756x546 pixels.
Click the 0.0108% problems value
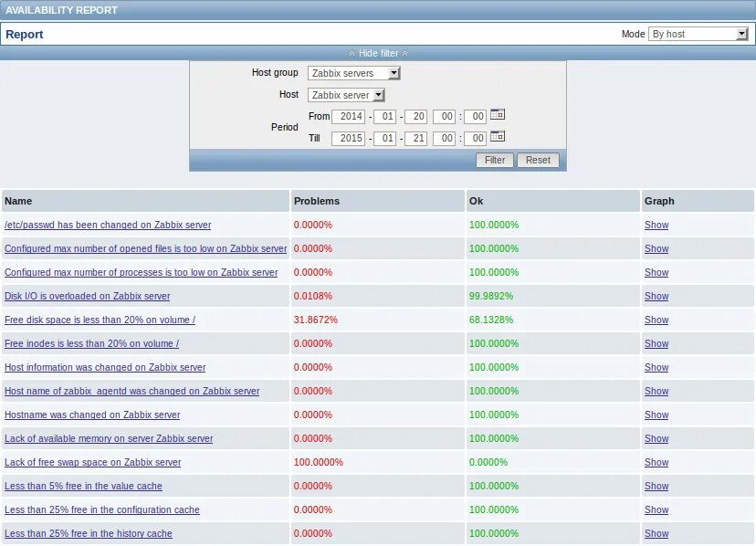[x=313, y=296]
